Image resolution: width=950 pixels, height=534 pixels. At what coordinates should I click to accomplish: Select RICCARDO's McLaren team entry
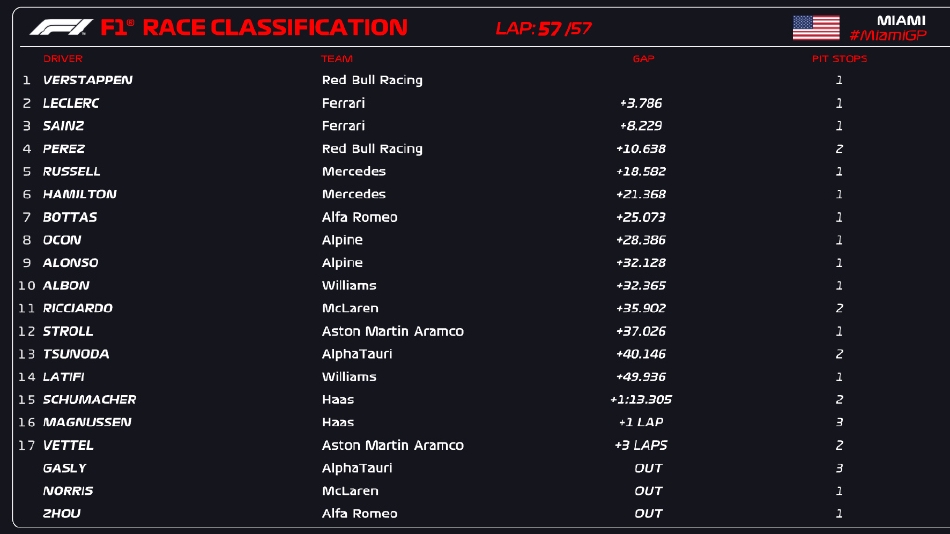coord(350,308)
